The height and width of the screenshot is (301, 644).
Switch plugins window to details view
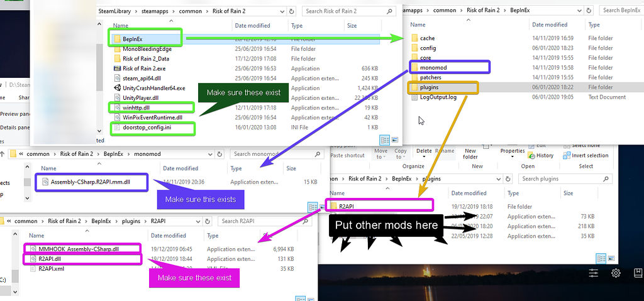[x=601, y=259]
